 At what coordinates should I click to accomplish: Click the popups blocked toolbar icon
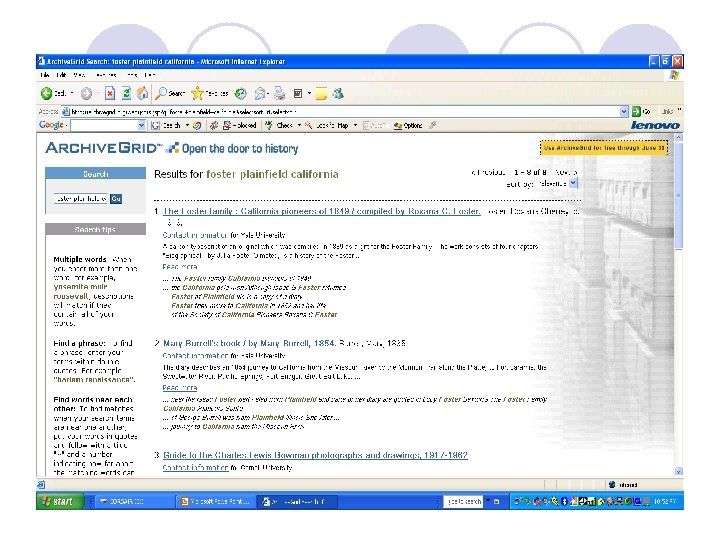click(x=240, y=125)
